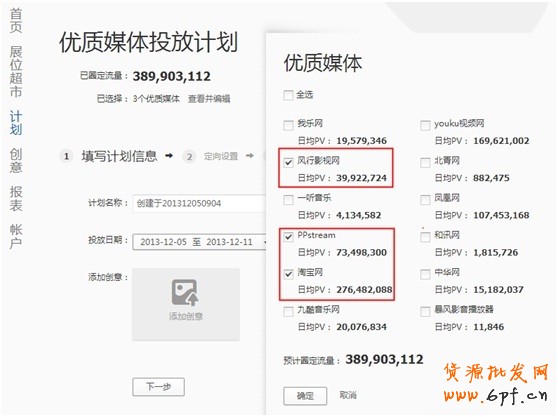Uncheck the 淘宝网 checkbox
The image size is (558, 417).
[x=288, y=274]
